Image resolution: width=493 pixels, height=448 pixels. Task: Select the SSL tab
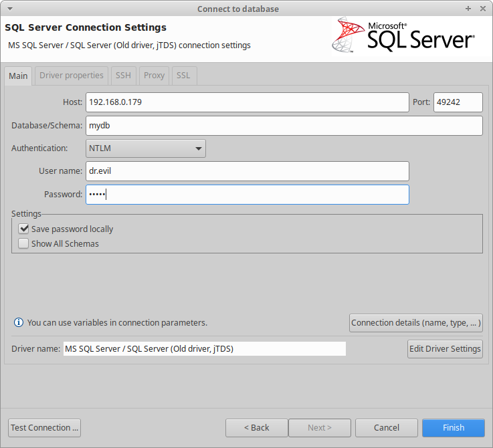point(183,76)
